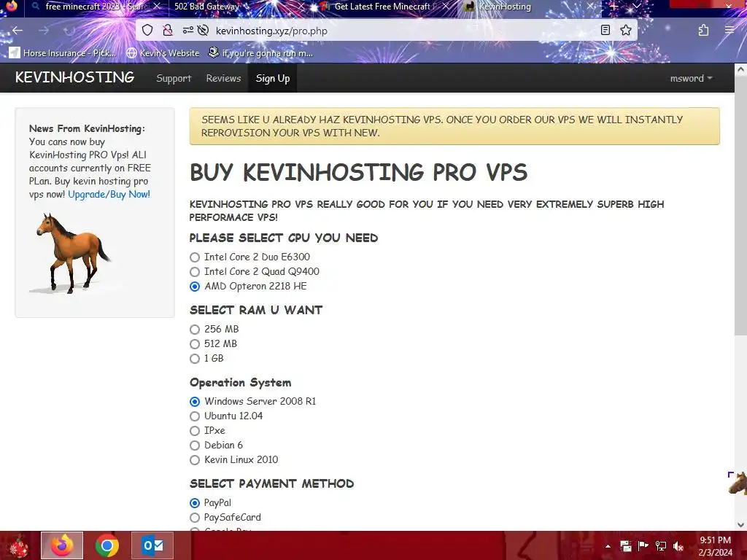Open Firefox from the taskbar
747x560 pixels.
pyautogui.click(x=62, y=545)
